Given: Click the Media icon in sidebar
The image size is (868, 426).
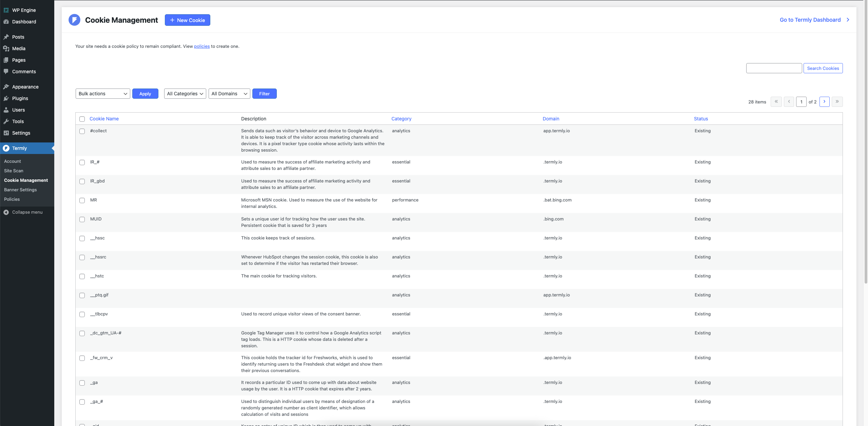Looking at the screenshot, I should pyautogui.click(x=7, y=48).
